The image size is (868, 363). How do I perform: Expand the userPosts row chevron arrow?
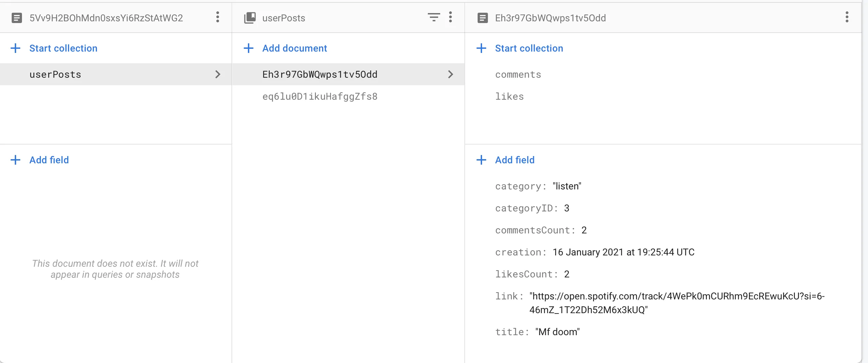(218, 74)
